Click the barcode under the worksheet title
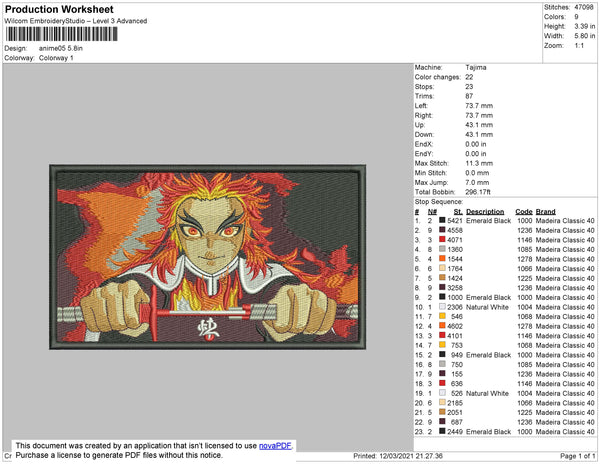The image size is (600, 464). [62, 34]
